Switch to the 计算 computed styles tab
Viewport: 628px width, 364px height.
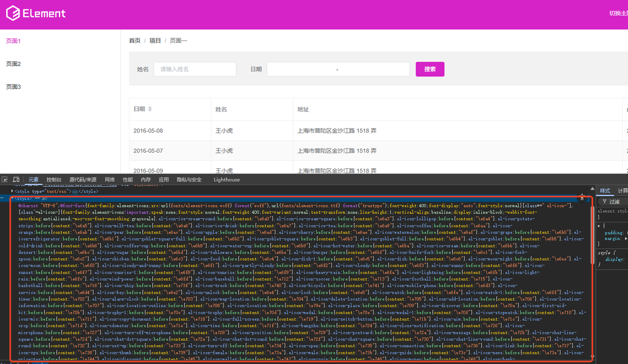coord(622,191)
